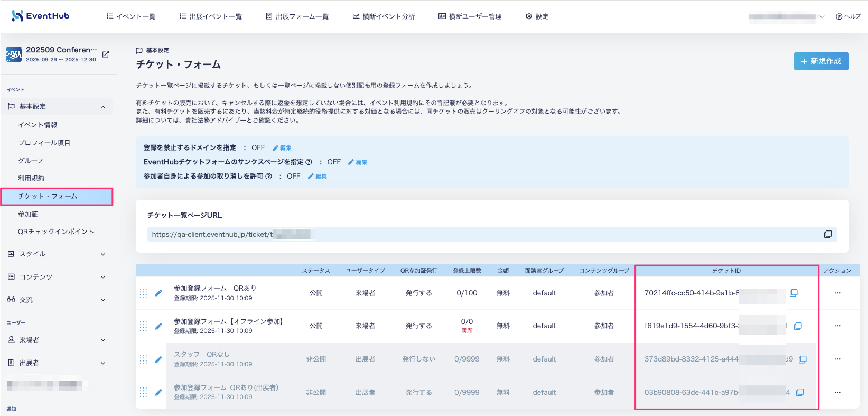Go to QRチェックインポイント in sidebar
Image resolution: width=868 pixels, height=416 pixels.
(x=55, y=232)
